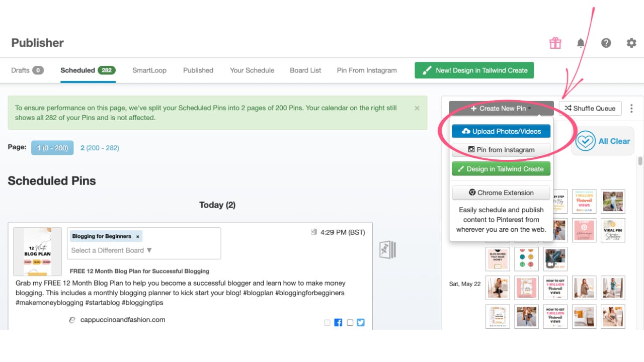644x362 pixels.
Task: Click the Chrome Extension button
Action: tap(501, 193)
